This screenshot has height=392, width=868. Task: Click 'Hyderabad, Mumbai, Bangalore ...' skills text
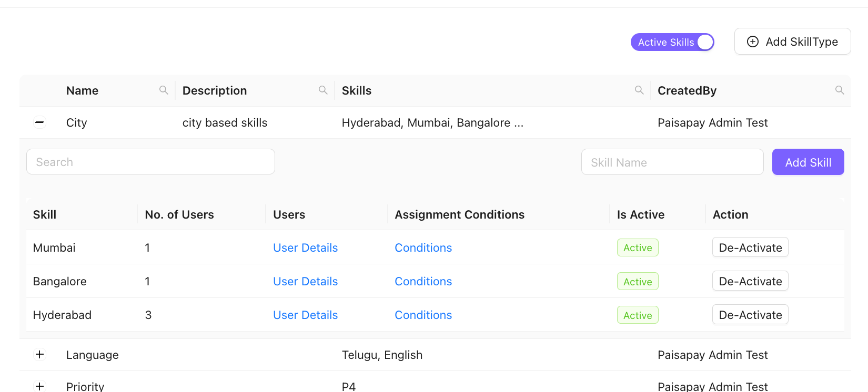[x=432, y=122]
